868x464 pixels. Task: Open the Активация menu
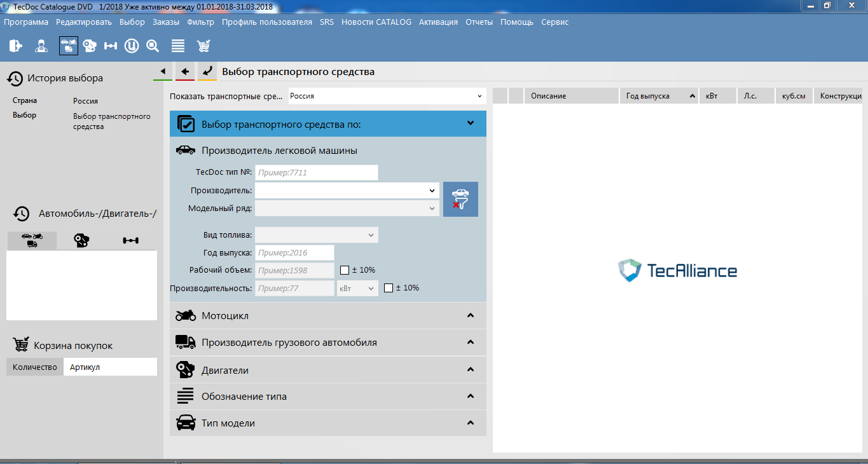point(438,22)
